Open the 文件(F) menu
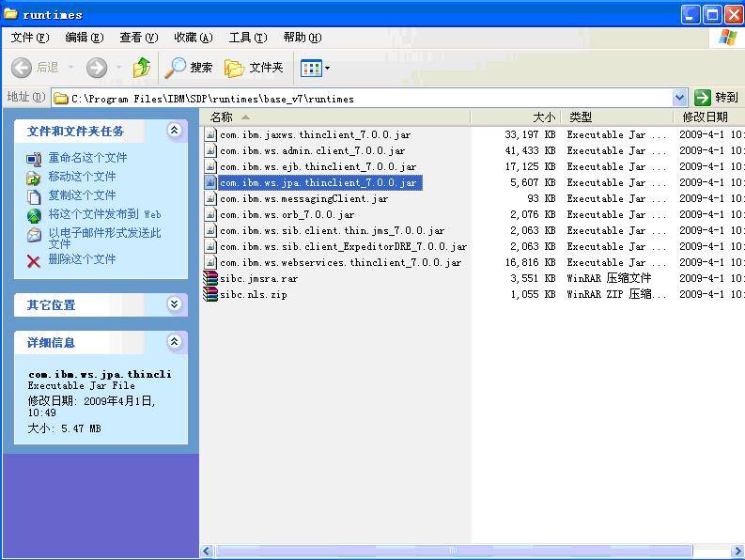Screen dimensions: 745x560 pos(30,37)
